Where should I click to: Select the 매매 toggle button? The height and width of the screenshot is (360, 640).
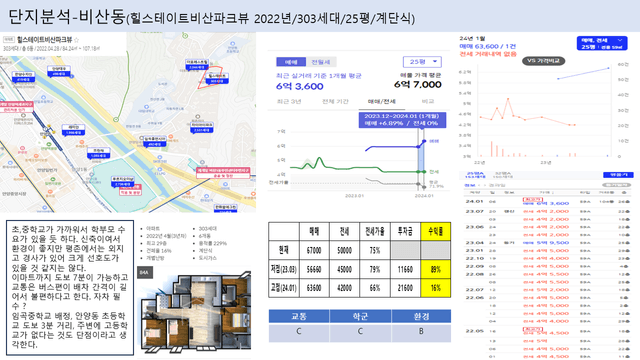pos(291,62)
